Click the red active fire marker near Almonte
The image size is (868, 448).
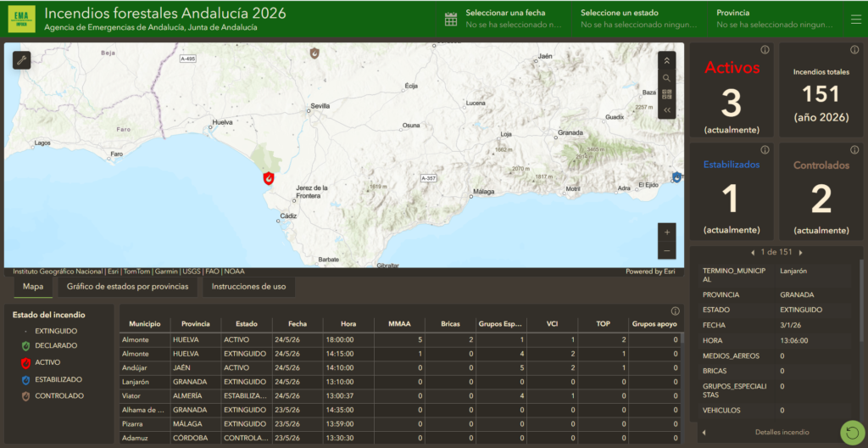tap(269, 178)
